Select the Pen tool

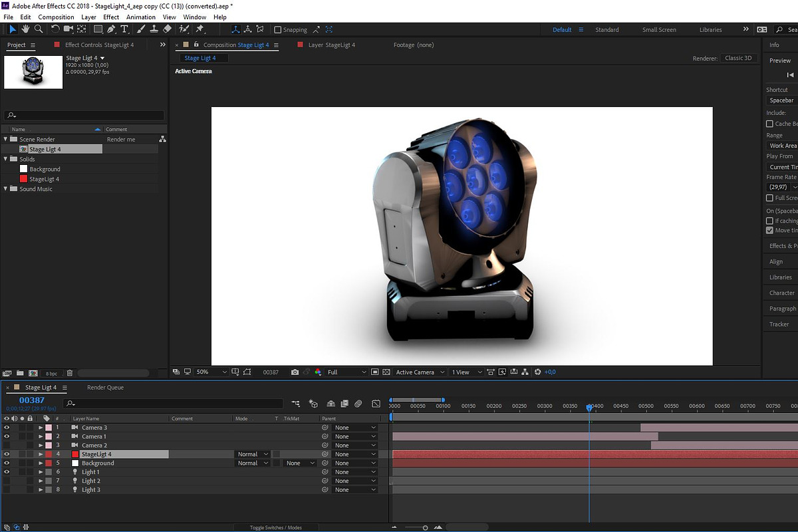pyautogui.click(x=111, y=29)
